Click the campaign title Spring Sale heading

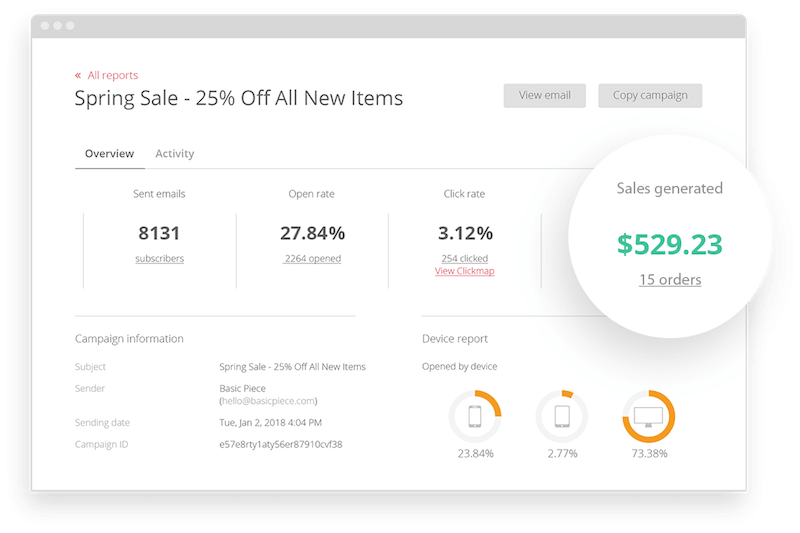(239, 98)
